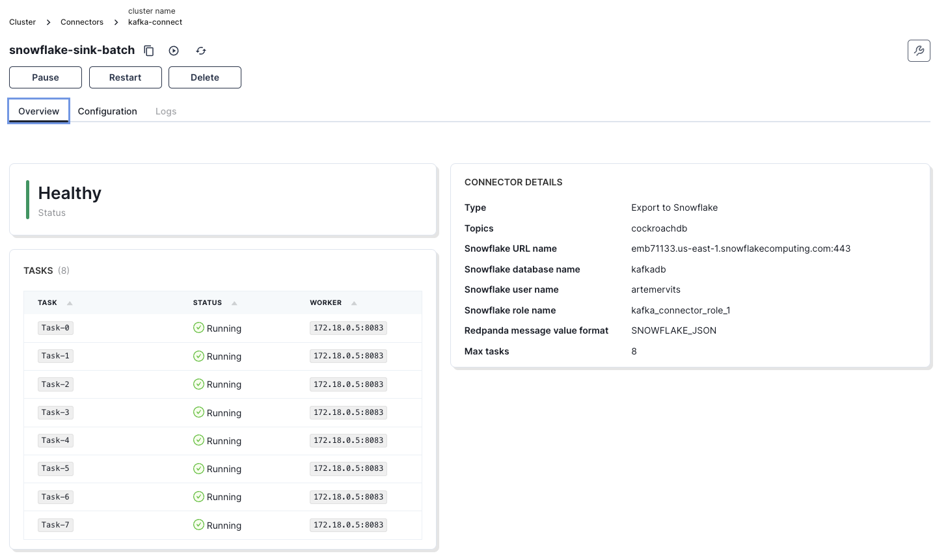Viewport: 935px width, 560px height.
Task: Click the artemervits user name value
Action: (656, 289)
